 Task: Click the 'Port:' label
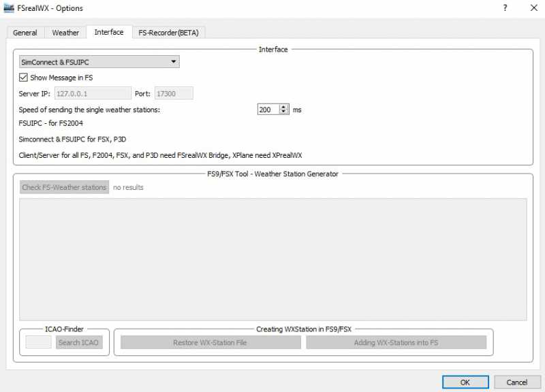click(142, 94)
